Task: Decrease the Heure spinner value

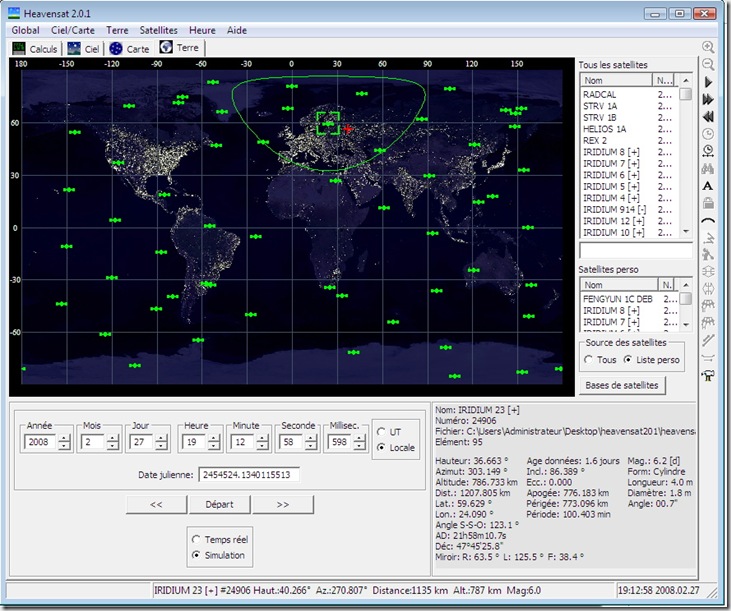Action: pyautogui.click(x=214, y=446)
